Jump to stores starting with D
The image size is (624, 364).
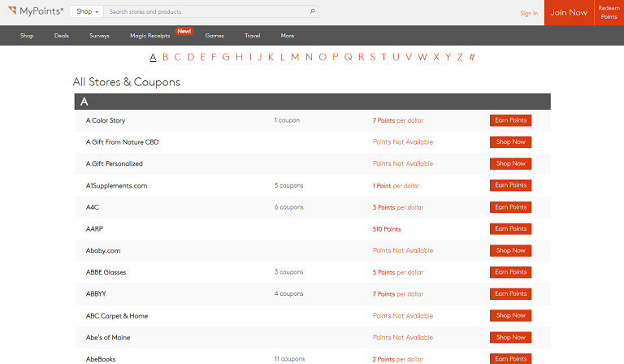191,58
